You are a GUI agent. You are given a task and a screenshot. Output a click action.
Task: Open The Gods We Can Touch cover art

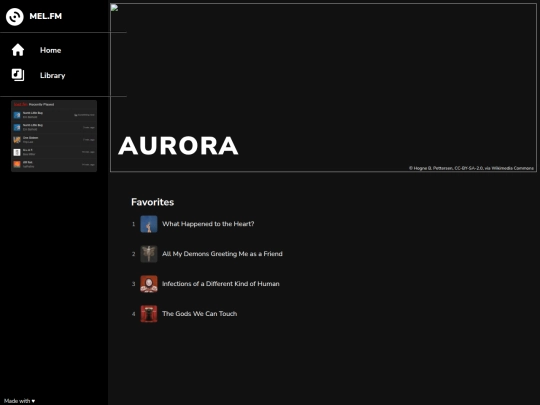pos(149,314)
